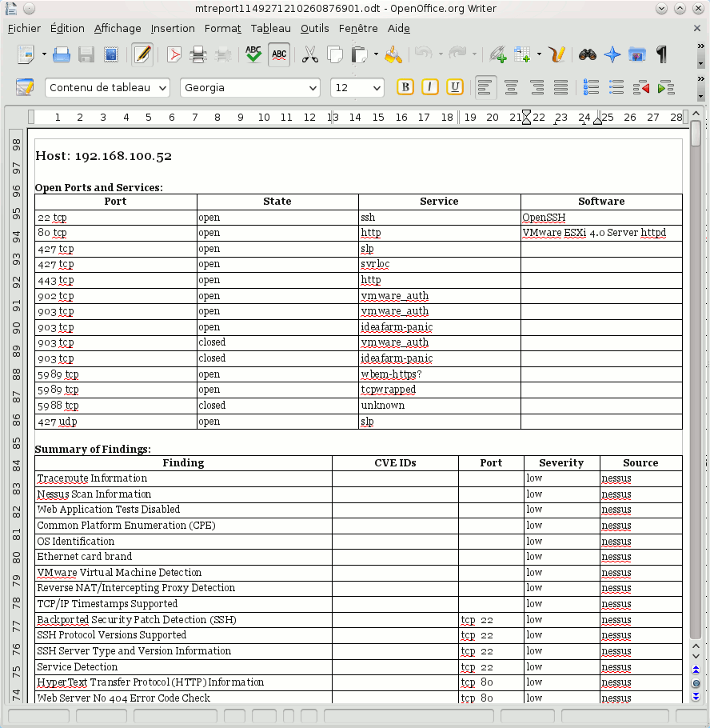This screenshot has width=710, height=728.
Task: Click the Export as PDF icon
Action: pyautogui.click(x=174, y=55)
